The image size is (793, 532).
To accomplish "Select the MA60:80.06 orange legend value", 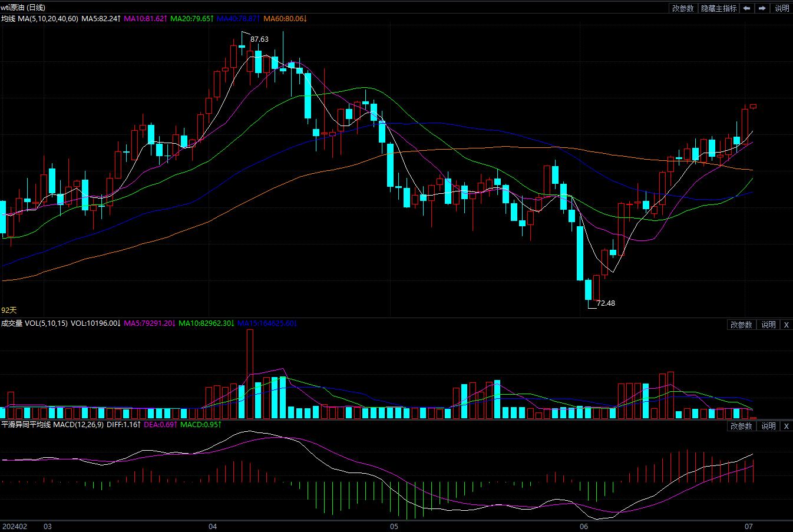I will point(285,19).
